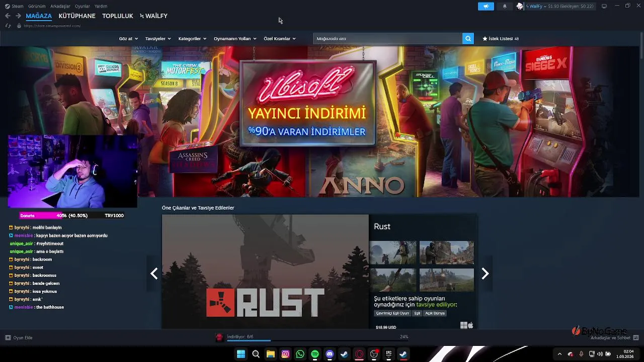Open Instagram from the taskbar
This screenshot has height=362, width=644.
[x=285, y=354]
